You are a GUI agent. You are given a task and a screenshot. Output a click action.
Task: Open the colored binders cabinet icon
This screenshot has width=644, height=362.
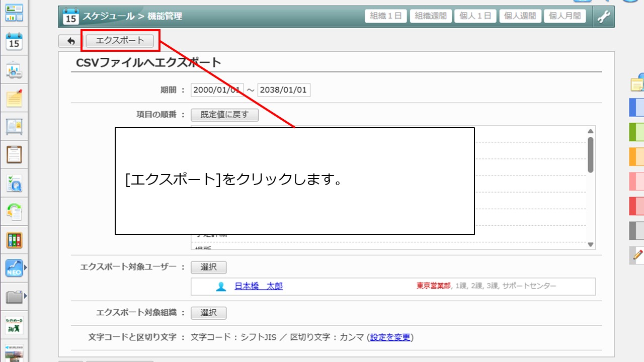(x=14, y=240)
